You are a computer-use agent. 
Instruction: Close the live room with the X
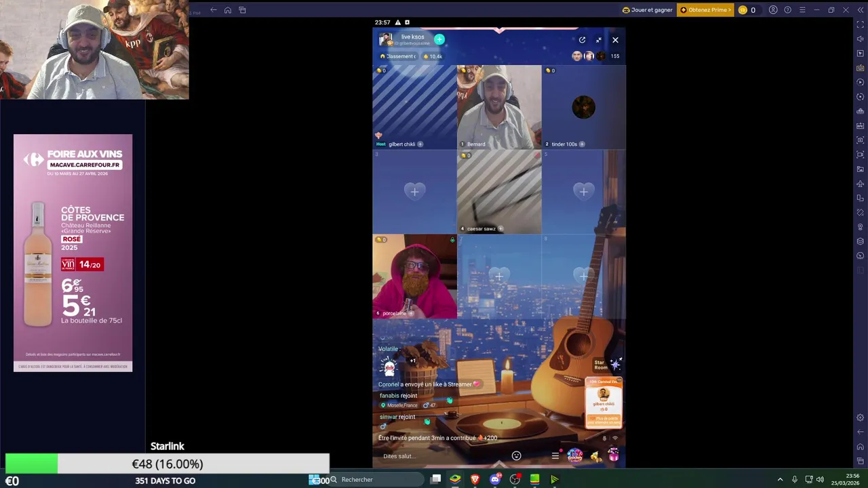(x=615, y=40)
